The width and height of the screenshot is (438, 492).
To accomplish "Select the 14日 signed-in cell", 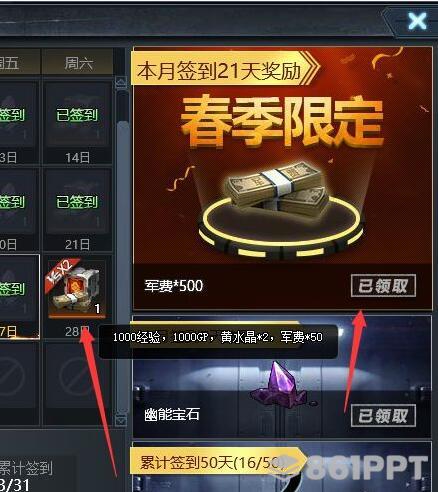I will click(77, 122).
